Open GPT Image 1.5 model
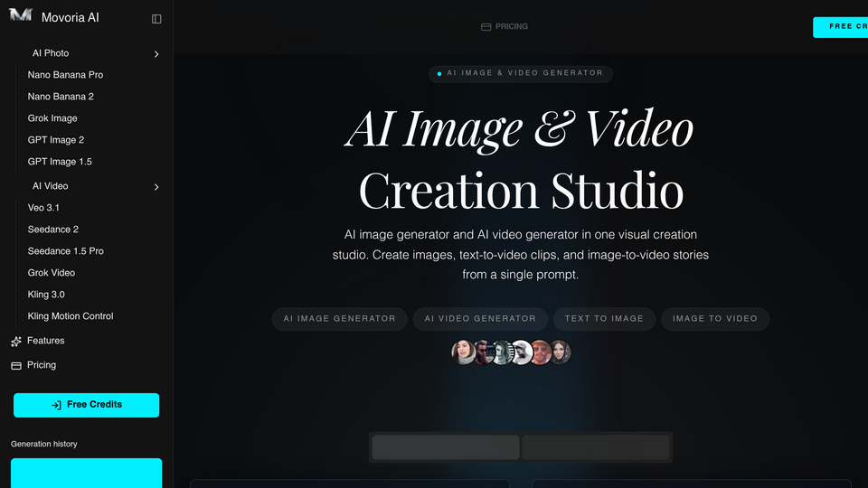Image resolution: width=868 pixels, height=488 pixels. coord(60,162)
